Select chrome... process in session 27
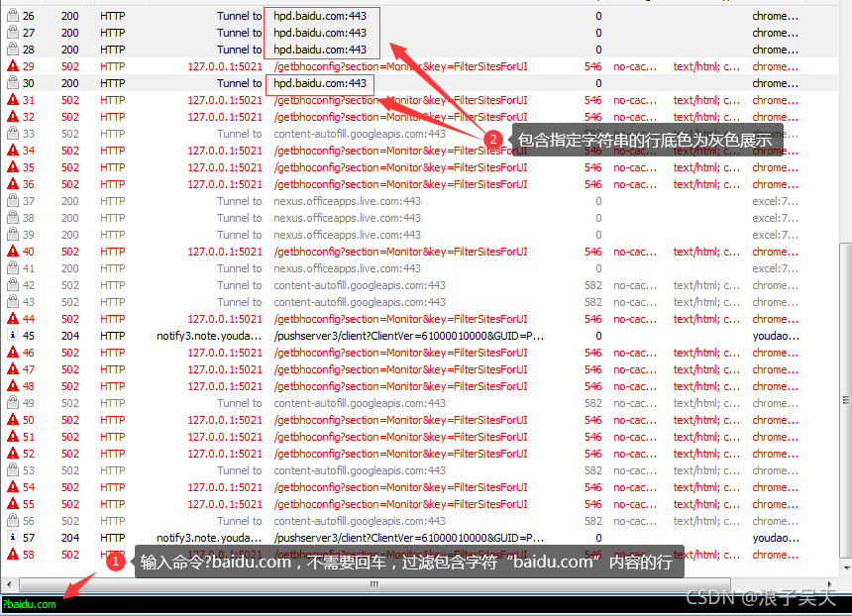Image resolution: width=852 pixels, height=616 pixels. tap(776, 33)
